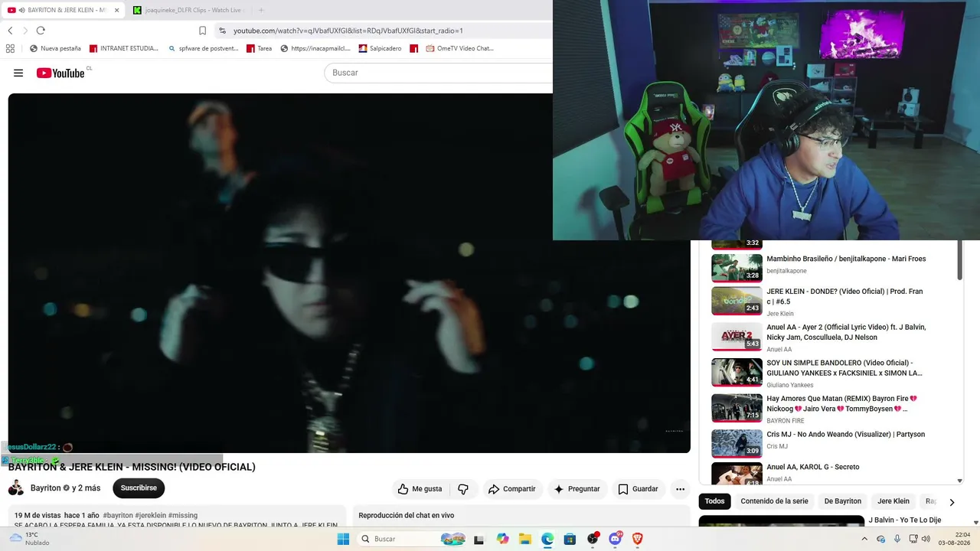The image size is (980, 551).
Task: Open Copilot from the taskbar
Action: [x=502, y=539]
